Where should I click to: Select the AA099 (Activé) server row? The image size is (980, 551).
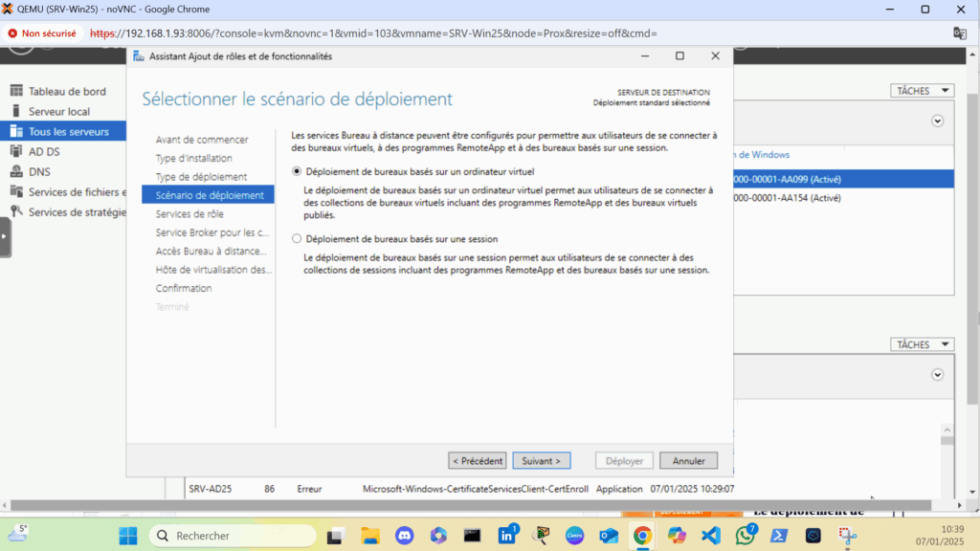(x=844, y=179)
